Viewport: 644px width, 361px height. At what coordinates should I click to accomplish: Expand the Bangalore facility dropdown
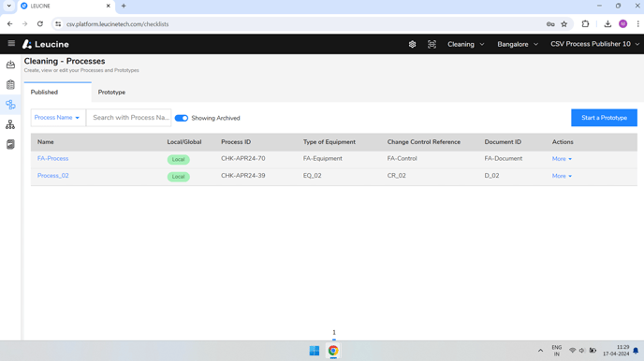(518, 44)
